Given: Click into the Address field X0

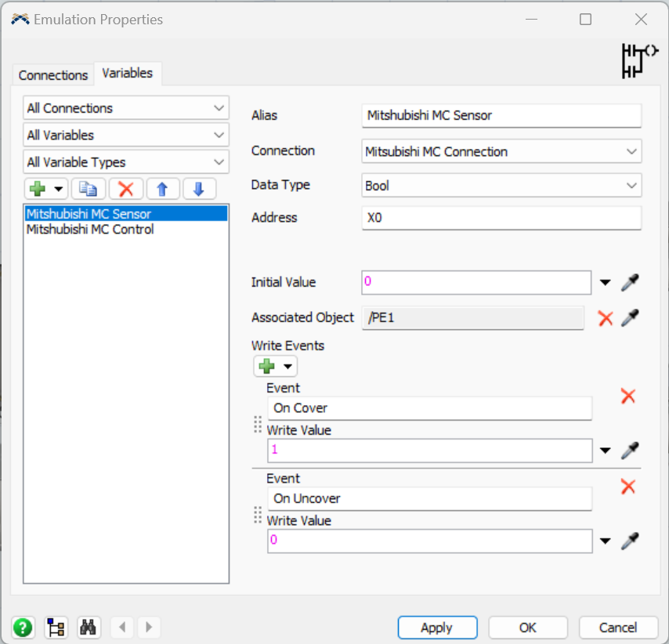Looking at the screenshot, I should 501,218.
